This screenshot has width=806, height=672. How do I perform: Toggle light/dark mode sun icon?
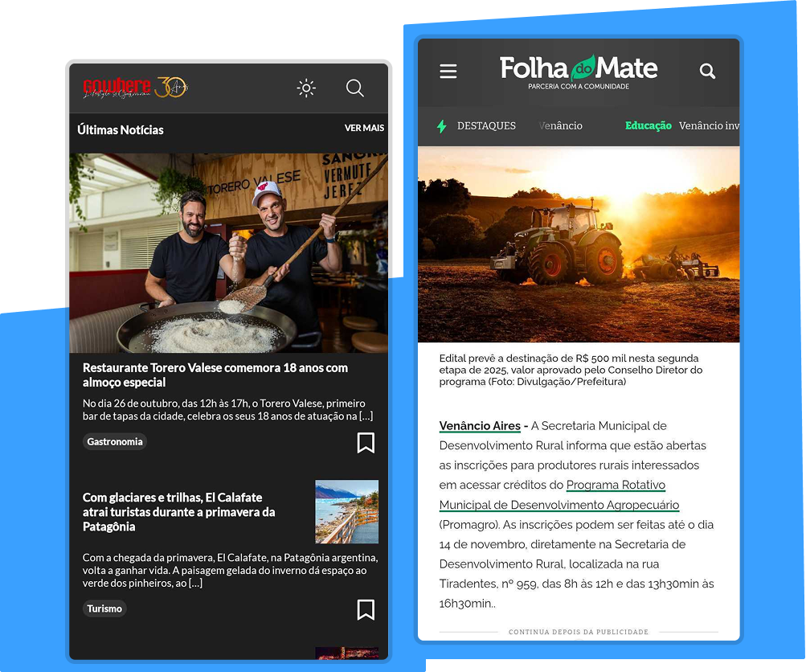(x=306, y=88)
